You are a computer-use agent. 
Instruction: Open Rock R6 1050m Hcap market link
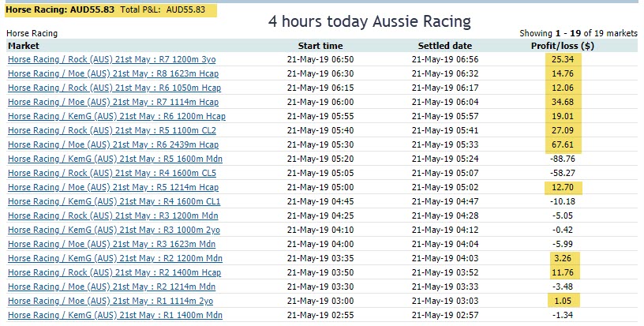(x=114, y=88)
